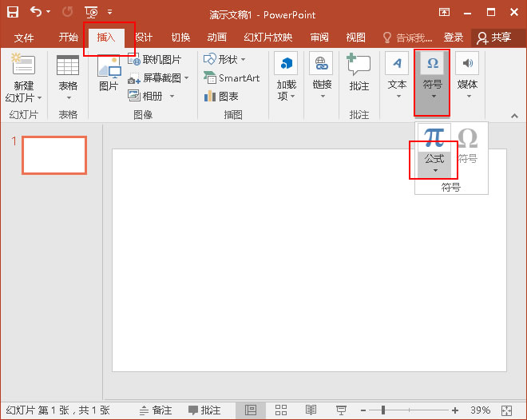
Task: Click the Picture (图片) icon
Action: (x=109, y=71)
